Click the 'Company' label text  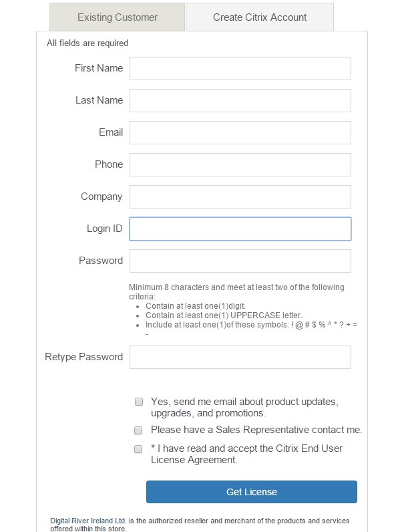(x=102, y=196)
